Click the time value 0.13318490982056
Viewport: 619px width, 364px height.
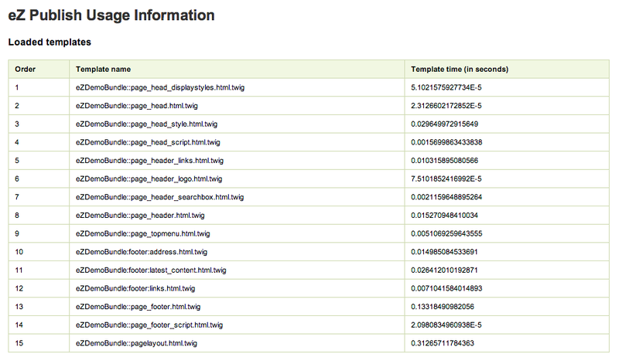[442, 306]
